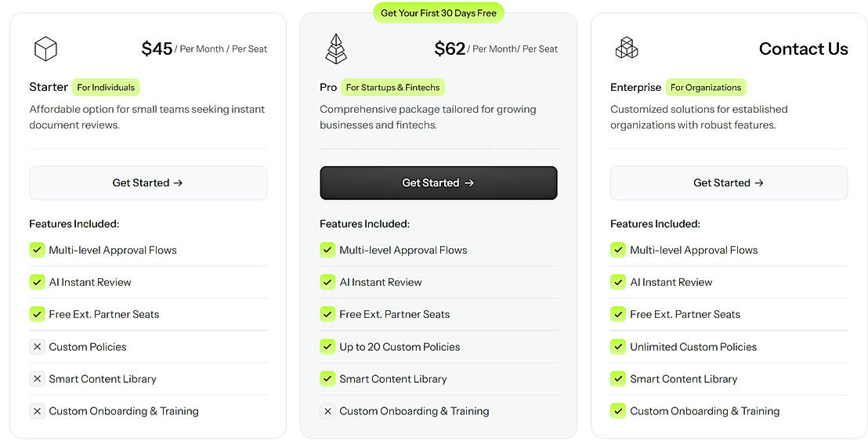Viewport: 868px width, 448px height.
Task: Click X icon beside Starter Custom Onboarding & Training
Action: [37, 411]
